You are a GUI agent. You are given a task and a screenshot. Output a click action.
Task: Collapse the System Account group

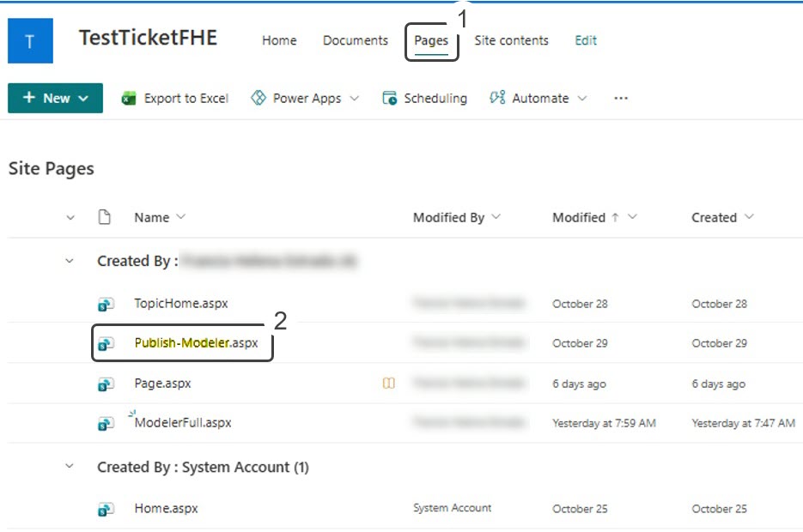coord(70,467)
